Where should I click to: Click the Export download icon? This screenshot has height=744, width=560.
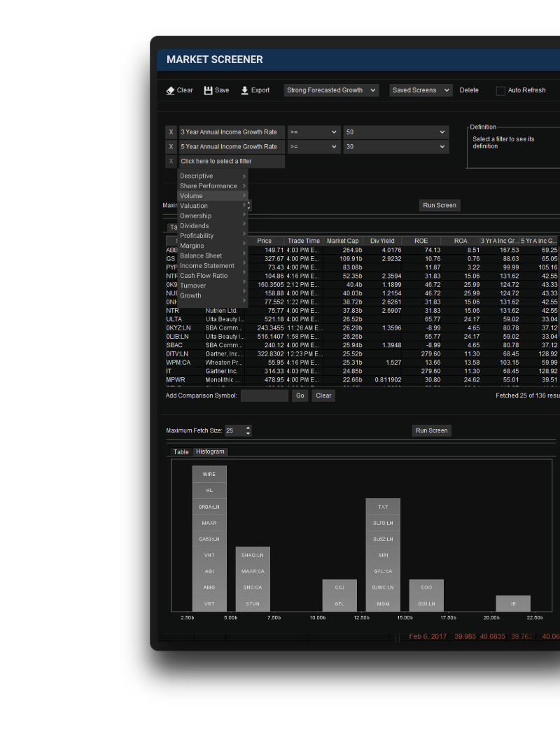pyautogui.click(x=244, y=90)
